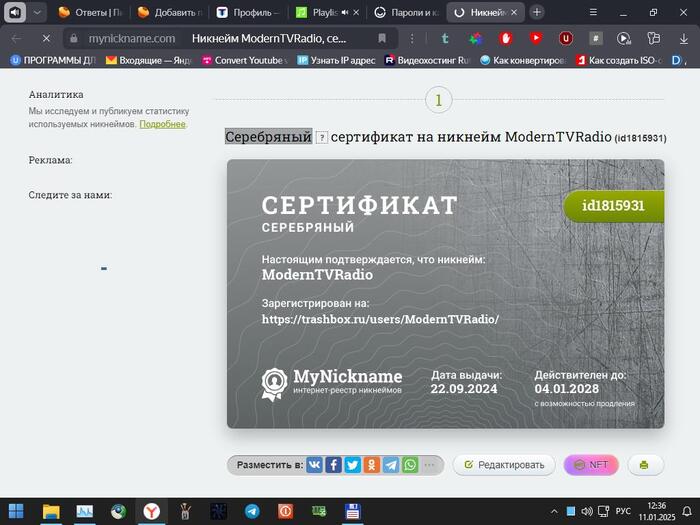Open the colorful pinwheel extension
The width and height of the screenshot is (700, 525).
point(476,39)
